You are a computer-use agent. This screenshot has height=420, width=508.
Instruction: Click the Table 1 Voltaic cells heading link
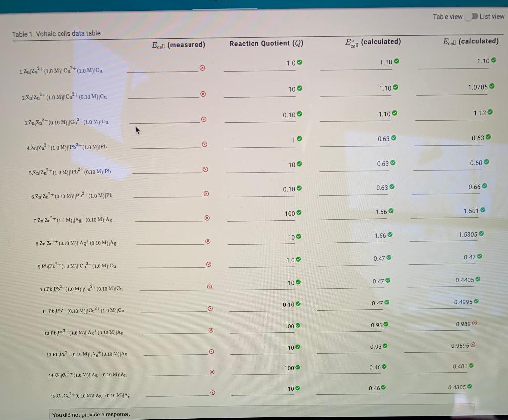56,33
